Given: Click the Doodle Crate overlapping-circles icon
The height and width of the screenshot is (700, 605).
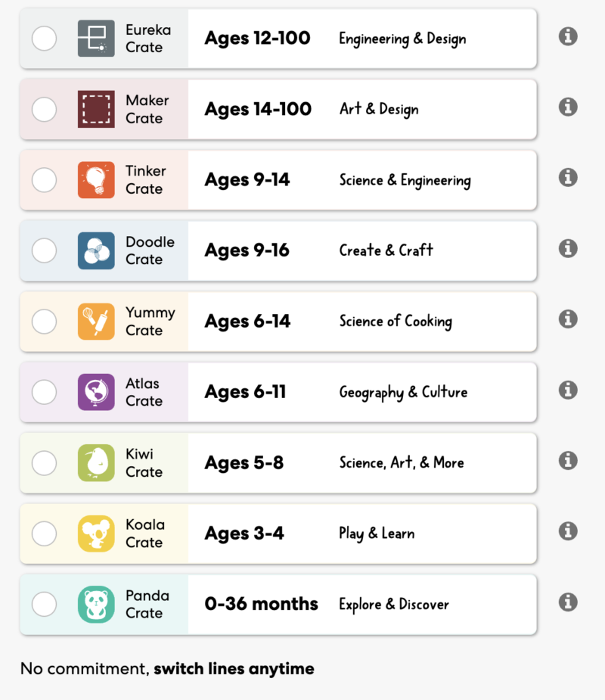Looking at the screenshot, I should 96,250.
